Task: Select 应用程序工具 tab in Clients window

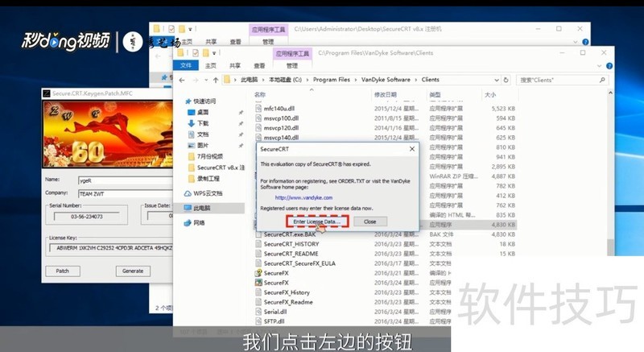Action: pos(292,54)
